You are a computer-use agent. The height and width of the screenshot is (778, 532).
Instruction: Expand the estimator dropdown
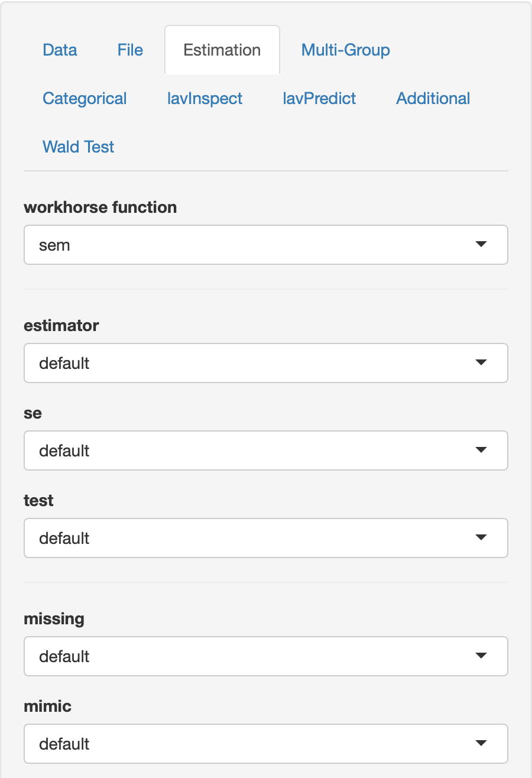(x=265, y=363)
